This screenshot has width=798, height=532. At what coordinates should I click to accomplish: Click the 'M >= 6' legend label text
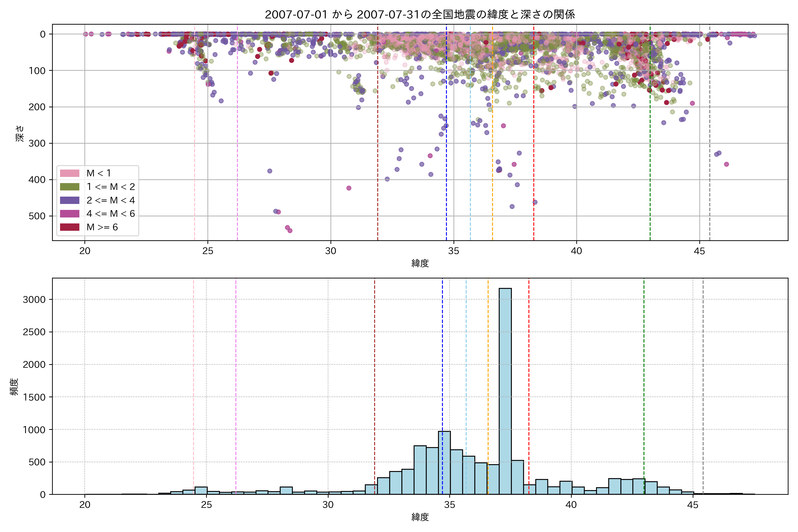[102, 227]
